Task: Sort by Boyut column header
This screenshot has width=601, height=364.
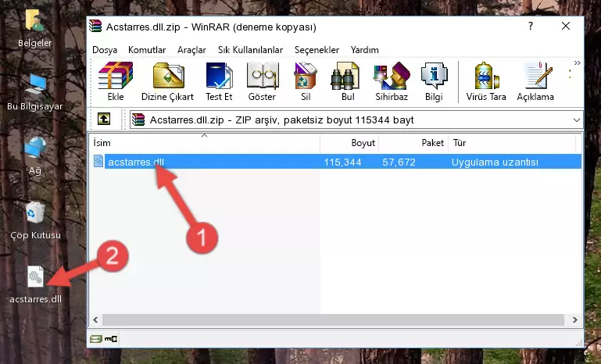Action: click(x=349, y=142)
